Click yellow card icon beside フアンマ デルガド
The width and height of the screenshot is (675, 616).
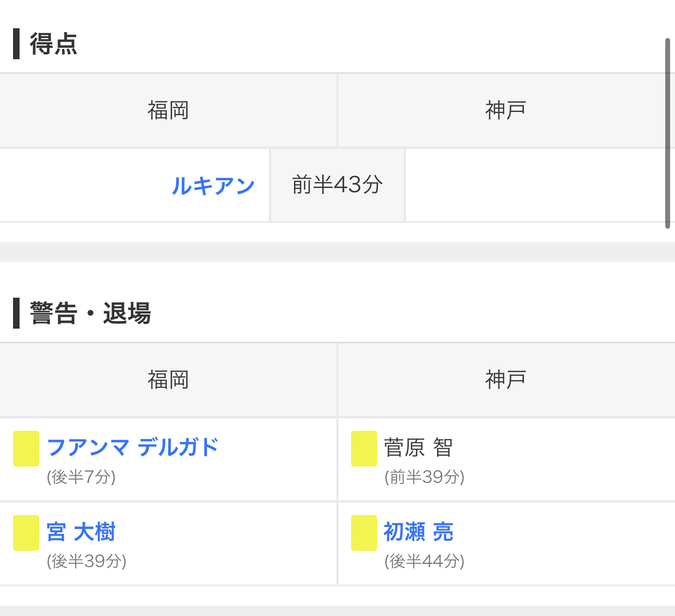26,449
